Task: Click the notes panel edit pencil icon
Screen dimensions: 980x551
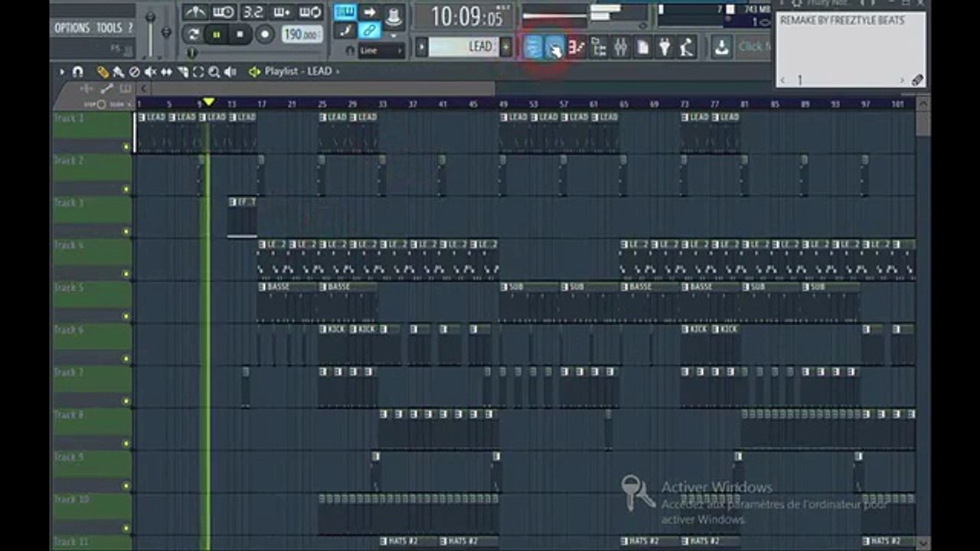Action: (x=917, y=80)
